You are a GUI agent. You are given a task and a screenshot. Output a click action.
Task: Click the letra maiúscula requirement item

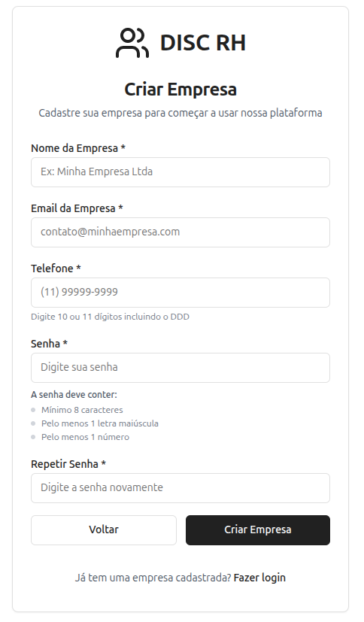pyautogui.click(x=100, y=423)
